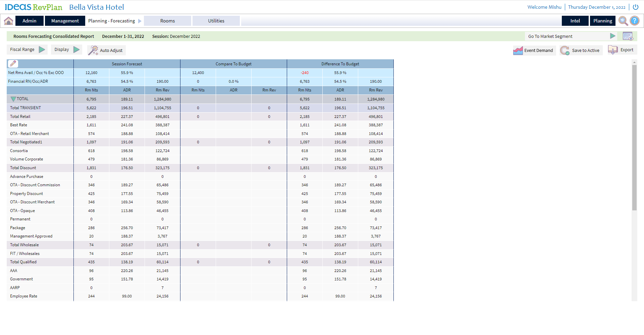Open Event Demand chart icon
The height and width of the screenshot is (335, 644).
tap(518, 51)
